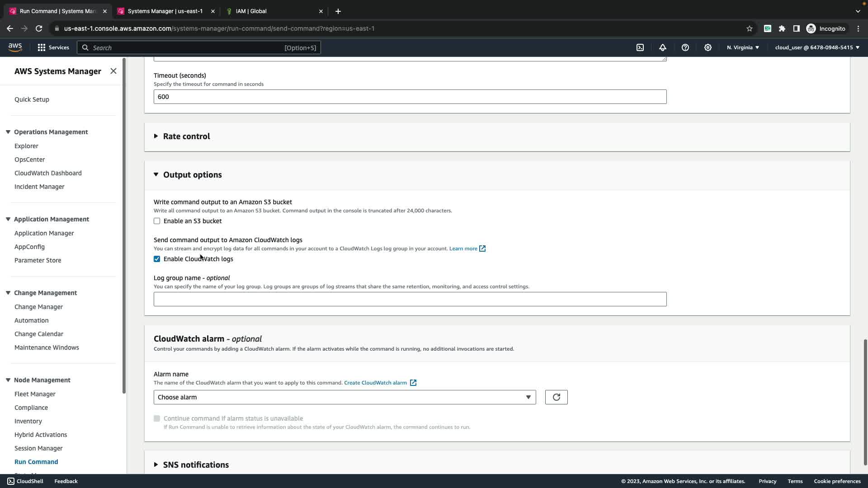
Task: Click the Create CloudWatch alarm link
Action: (375, 383)
